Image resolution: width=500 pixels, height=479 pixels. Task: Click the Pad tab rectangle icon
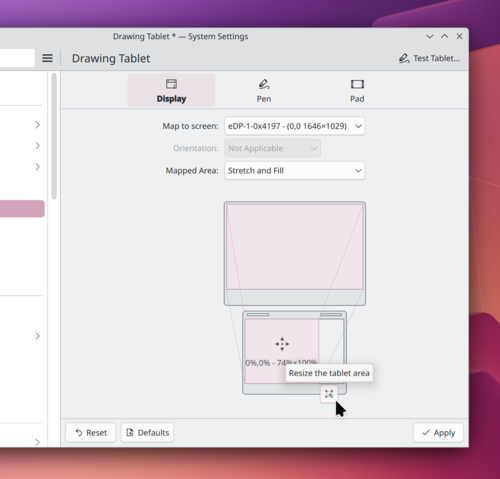coord(357,84)
